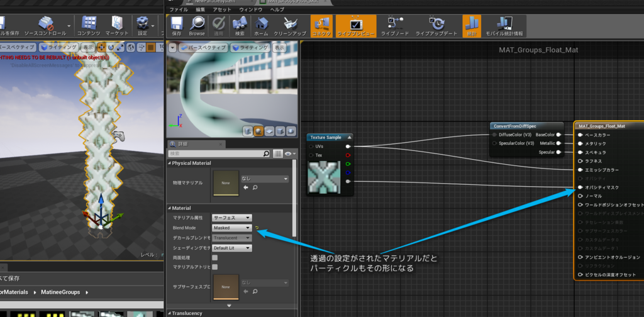
Task: Click ベースカラー input pin on material node
Action: coord(580,135)
